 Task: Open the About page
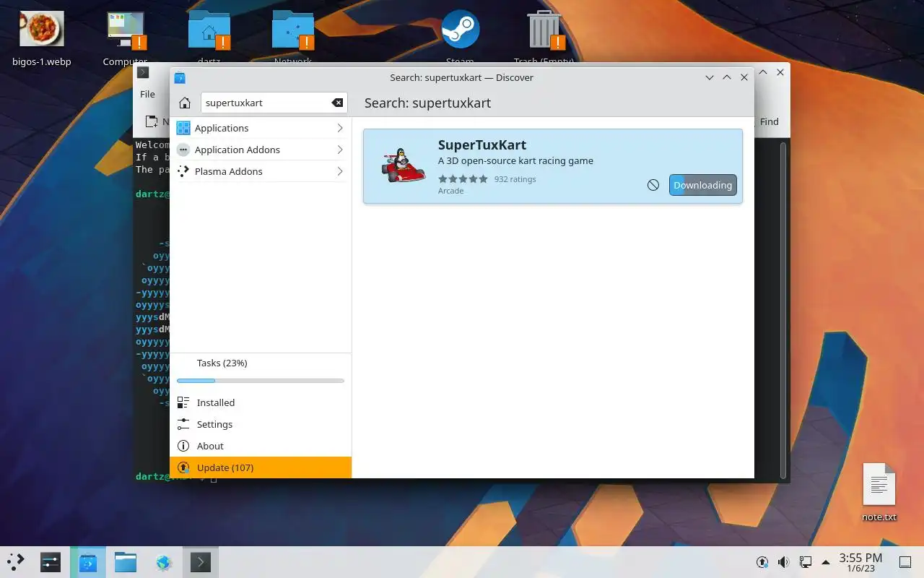pyautogui.click(x=261, y=446)
